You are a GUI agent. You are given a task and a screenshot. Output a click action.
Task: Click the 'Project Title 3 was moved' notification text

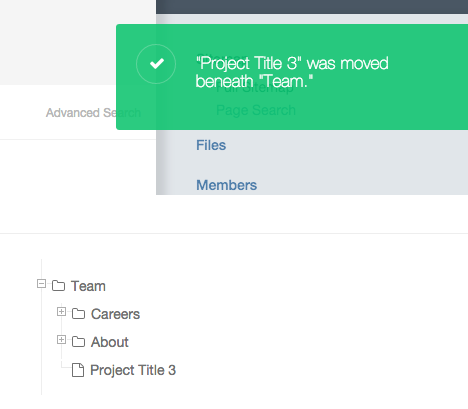point(292,72)
